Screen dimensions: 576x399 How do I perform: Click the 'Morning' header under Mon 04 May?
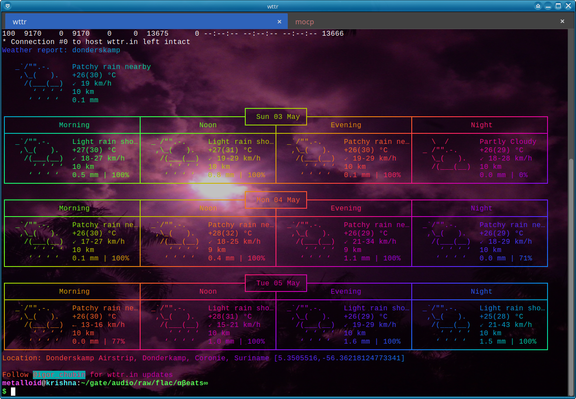click(74, 208)
